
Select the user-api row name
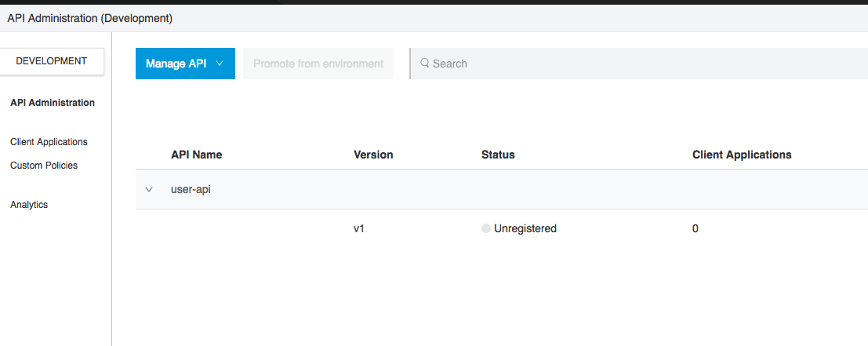191,190
